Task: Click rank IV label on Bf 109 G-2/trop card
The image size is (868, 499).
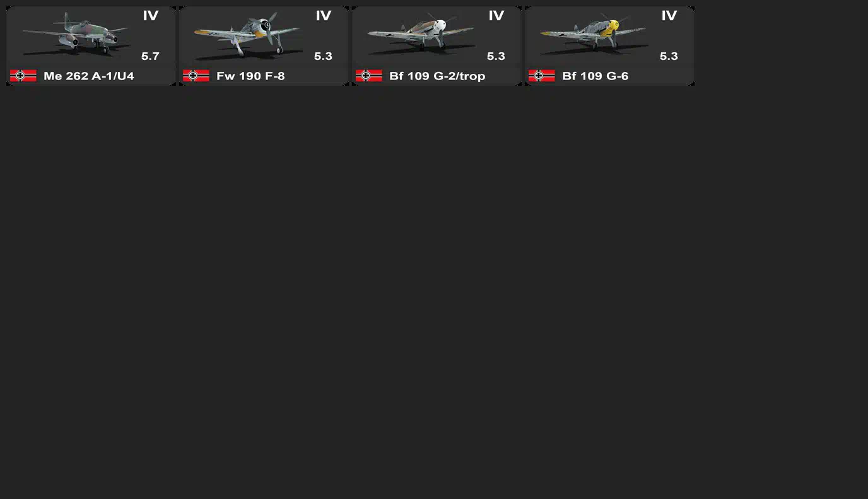Action: (x=496, y=16)
